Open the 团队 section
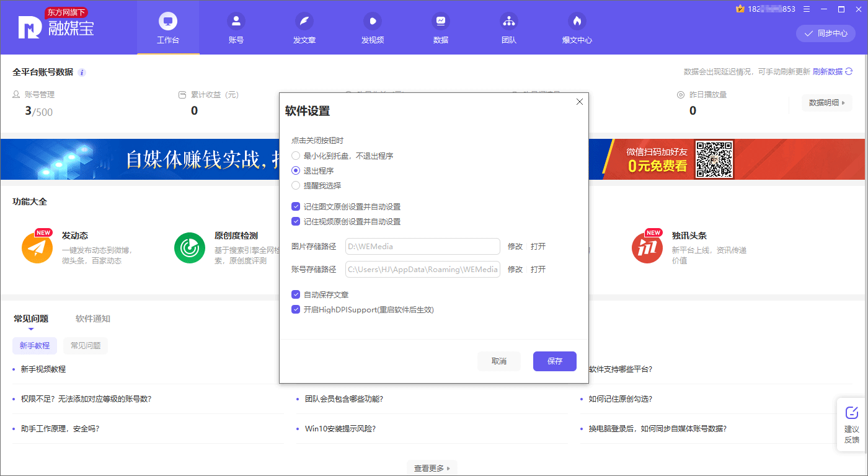868x476 pixels. (508, 27)
